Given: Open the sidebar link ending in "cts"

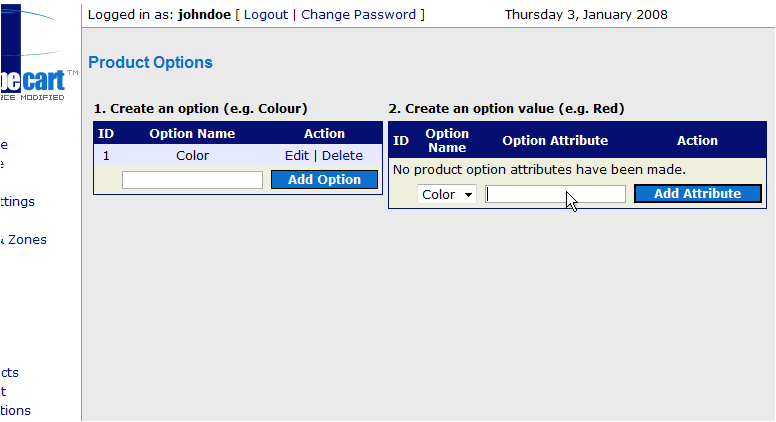Looking at the screenshot, I should tap(9, 373).
